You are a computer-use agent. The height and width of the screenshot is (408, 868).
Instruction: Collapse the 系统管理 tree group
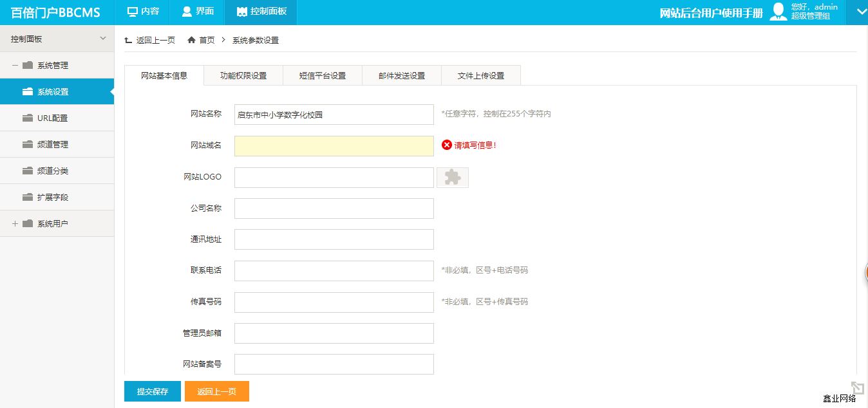15,65
